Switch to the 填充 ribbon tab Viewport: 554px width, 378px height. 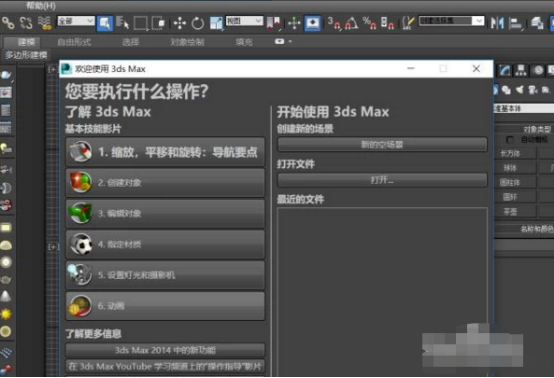point(244,42)
